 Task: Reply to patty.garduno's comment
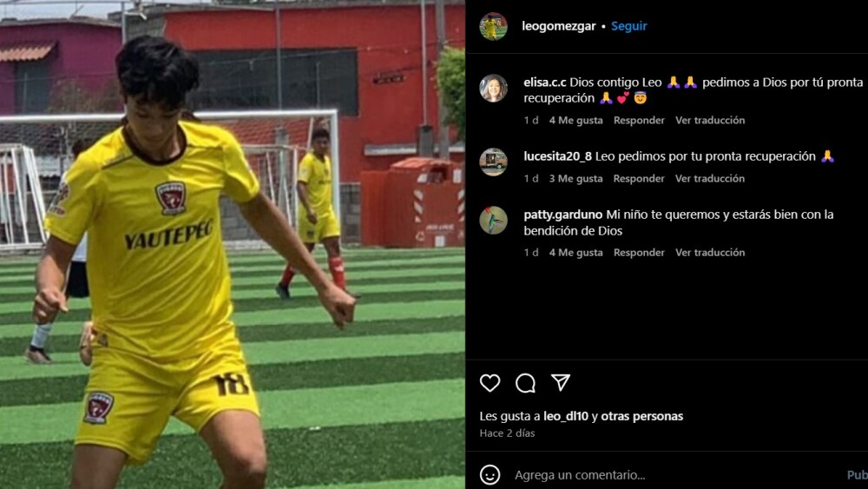click(639, 253)
